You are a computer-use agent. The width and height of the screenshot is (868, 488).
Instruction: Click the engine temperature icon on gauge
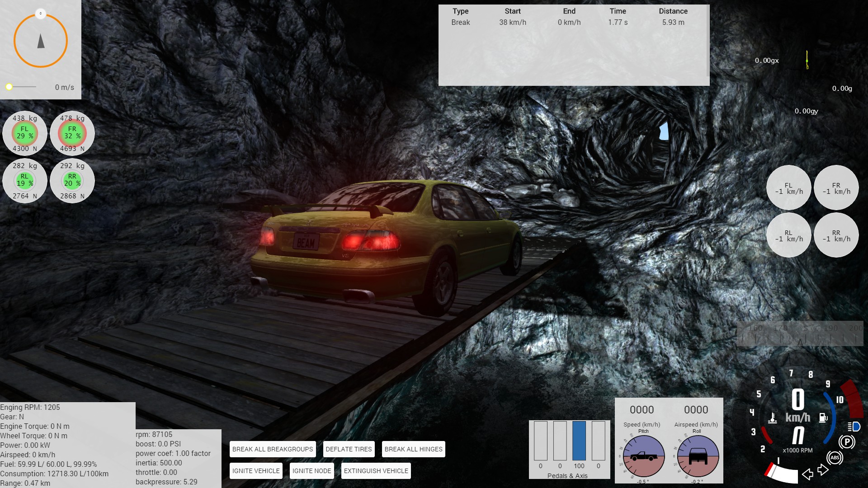(x=773, y=418)
